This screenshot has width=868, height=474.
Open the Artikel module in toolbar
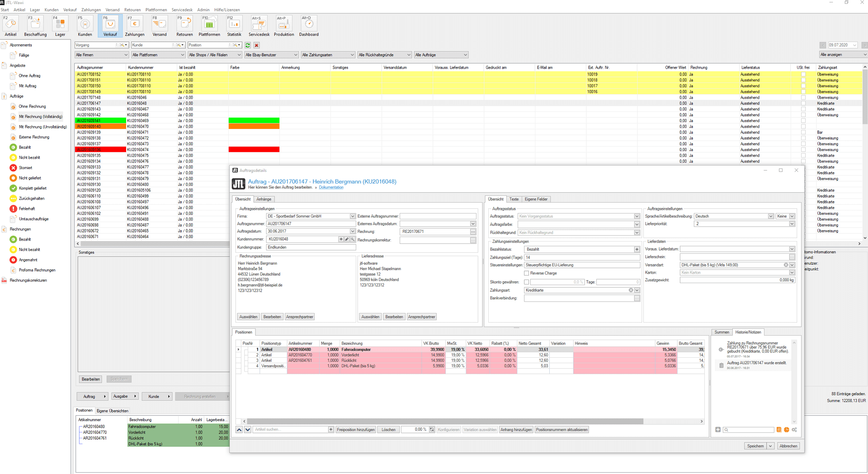click(10, 26)
